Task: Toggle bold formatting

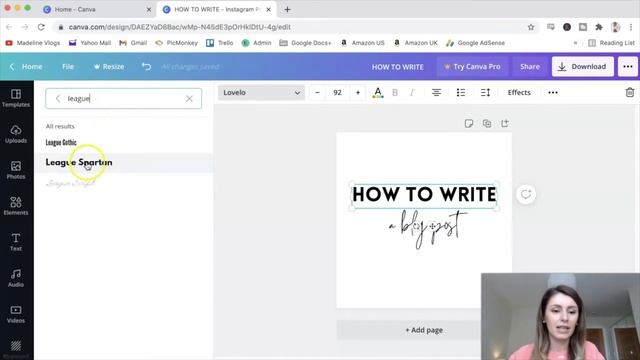Action: 395,93
